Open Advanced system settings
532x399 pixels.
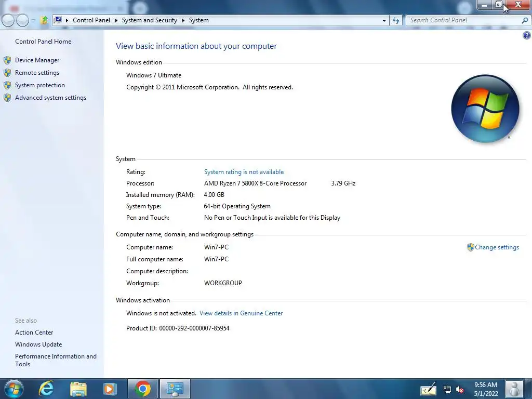[x=50, y=98]
